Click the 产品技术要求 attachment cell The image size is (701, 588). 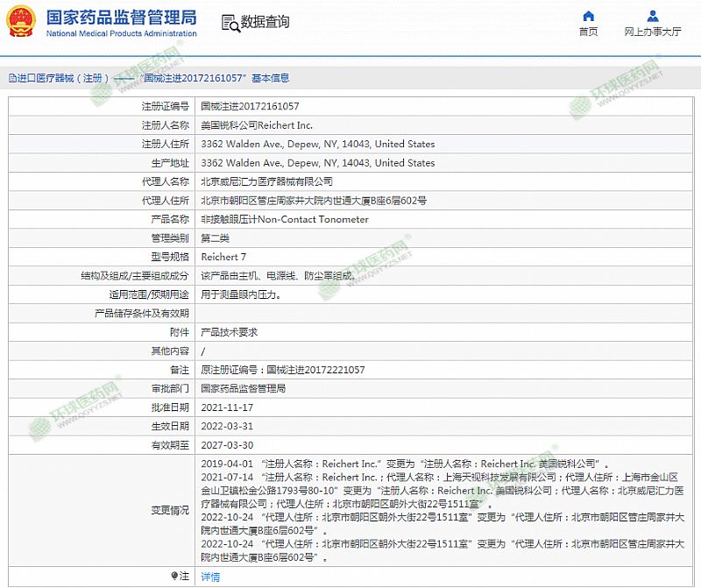229,332
